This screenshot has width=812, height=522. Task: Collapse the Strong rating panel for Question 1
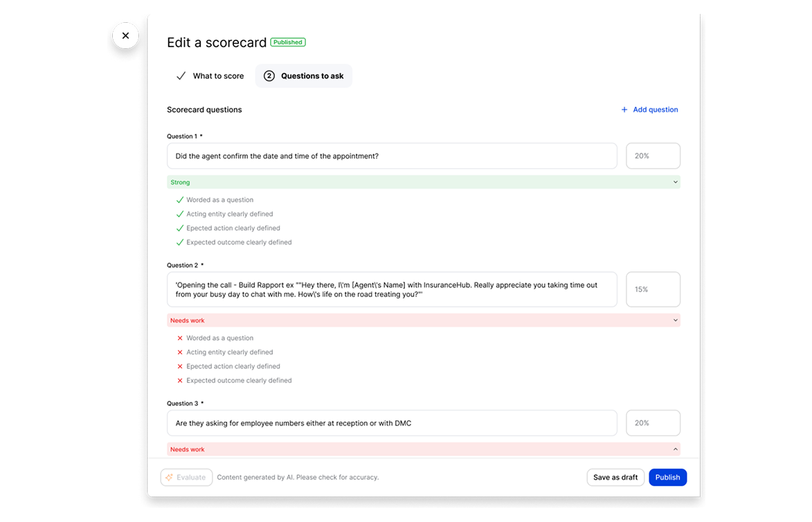(675, 182)
